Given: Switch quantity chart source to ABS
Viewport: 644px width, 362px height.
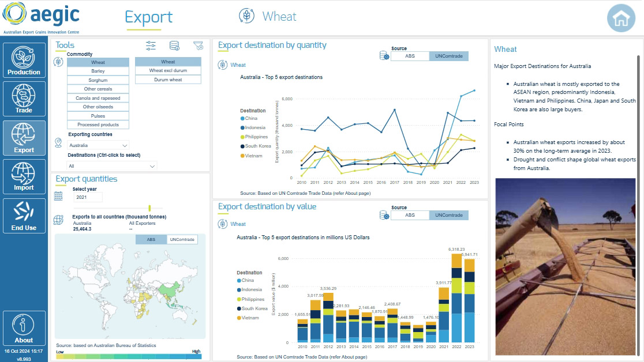Looking at the screenshot, I should tap(410, 56).
